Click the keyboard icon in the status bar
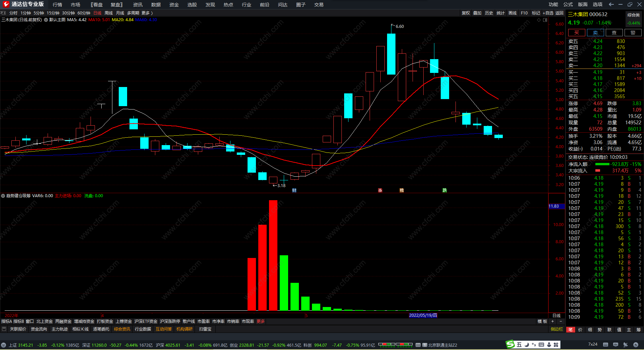Viewport: 644px width, 350px height. coord(605,345)
